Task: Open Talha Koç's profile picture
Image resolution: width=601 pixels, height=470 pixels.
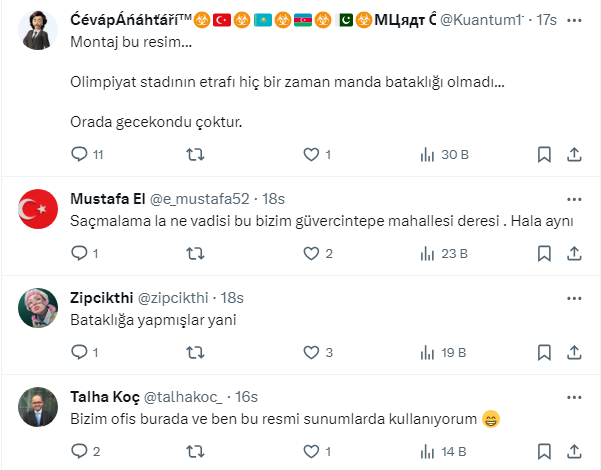Action: (x=39, y=406)
